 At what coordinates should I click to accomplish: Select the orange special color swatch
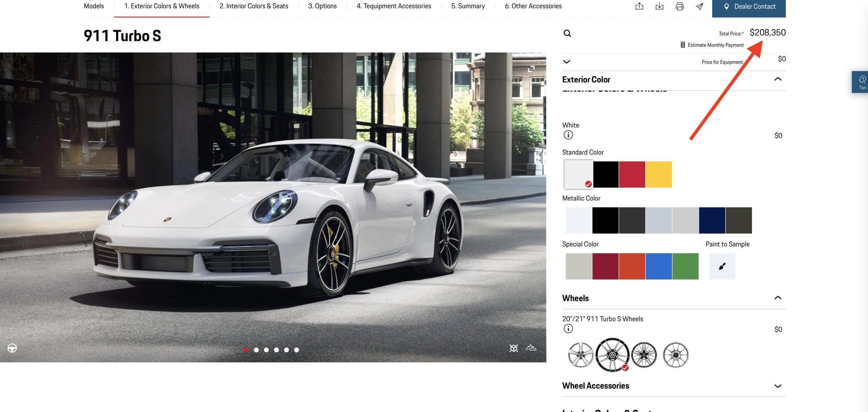[632, 266]
